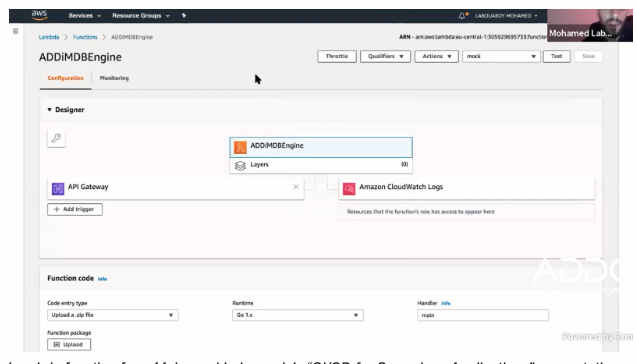
Task: Open the Actions dropdown
Action: tap(436, 56)
